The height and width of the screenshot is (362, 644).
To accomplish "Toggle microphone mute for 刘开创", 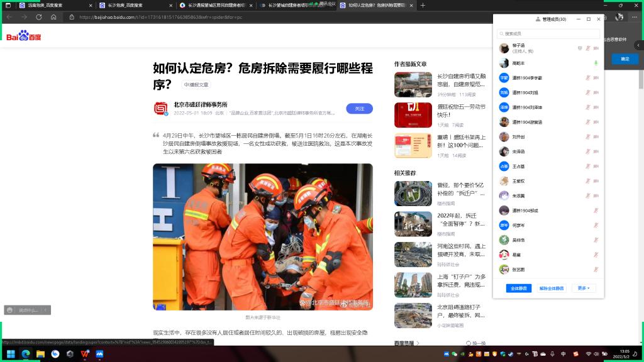I will pyautogui.click(x=588, y=136).
